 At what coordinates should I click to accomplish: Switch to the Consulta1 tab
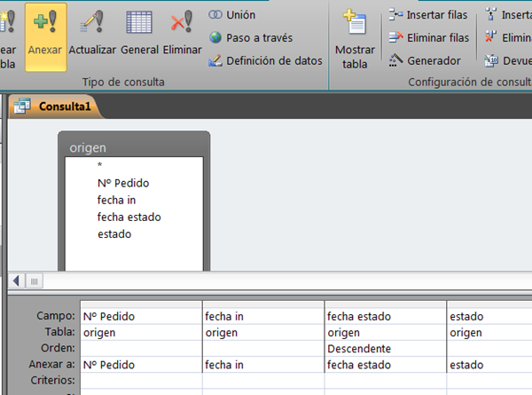tap(56, 106)
